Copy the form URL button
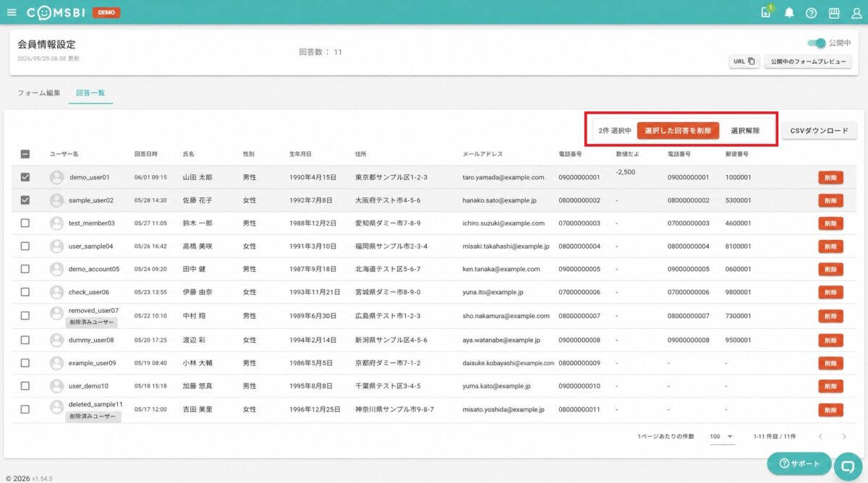This screenshot has height=483, width=868. (744, 61)
